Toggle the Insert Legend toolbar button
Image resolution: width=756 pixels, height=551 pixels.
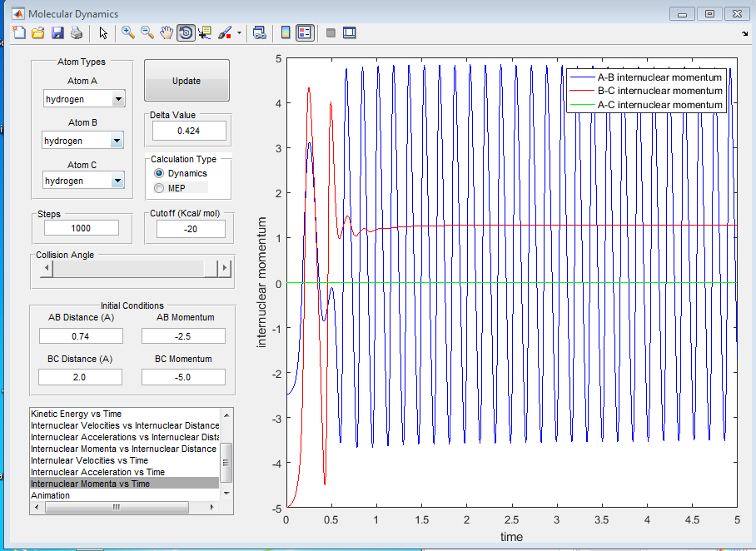coord(304,33)
